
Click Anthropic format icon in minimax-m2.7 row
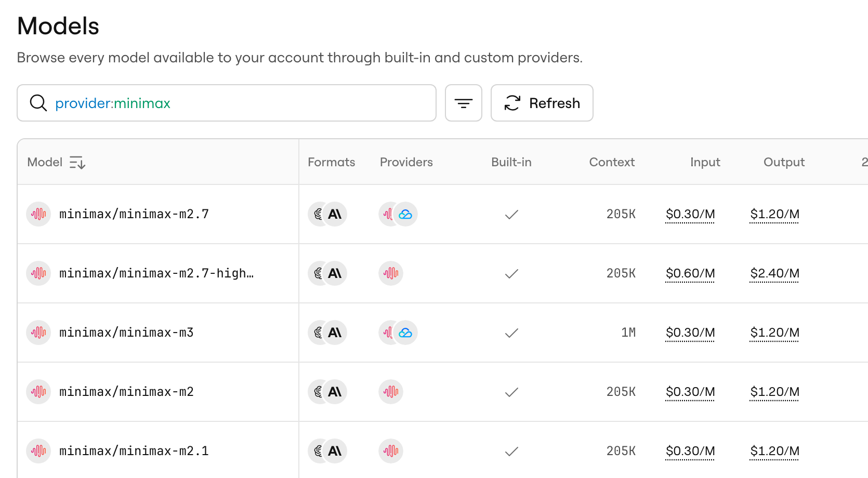(x=335, y=214)
